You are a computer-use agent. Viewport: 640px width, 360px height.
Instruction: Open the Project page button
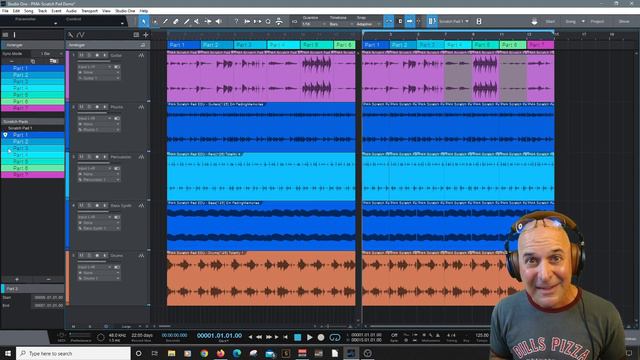coord(598,21)
